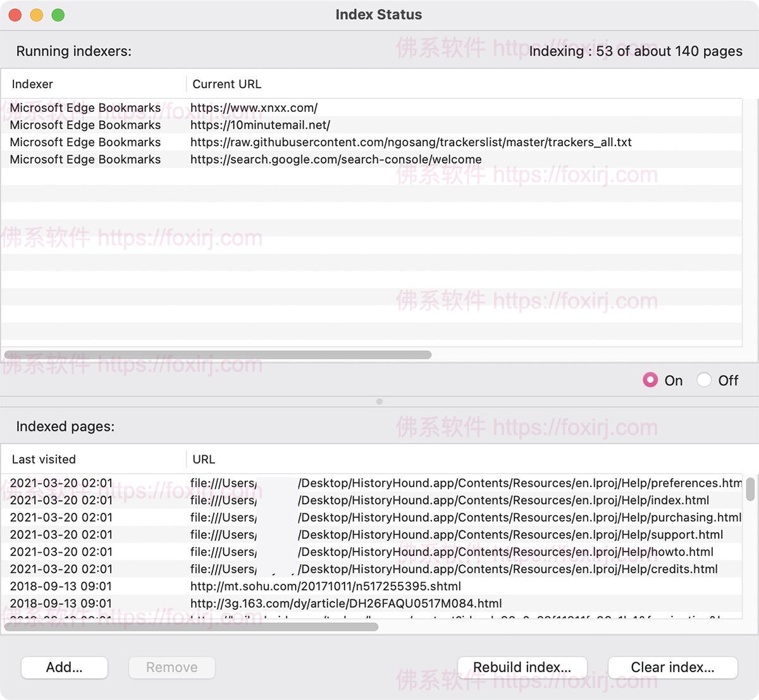The image size is (759, 700).
Task: Click the split pane divider handle
Action: point(379,402)
